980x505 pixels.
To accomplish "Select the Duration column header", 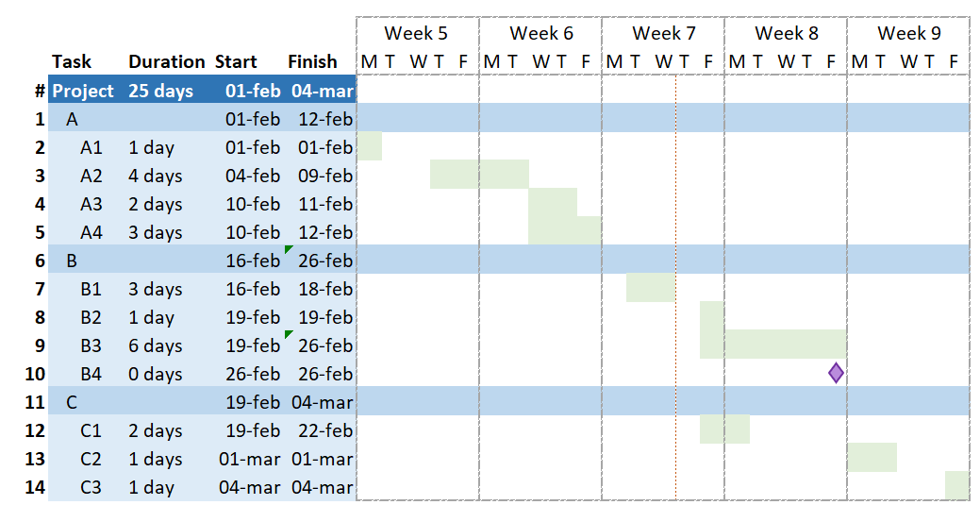I will [167, 61].
